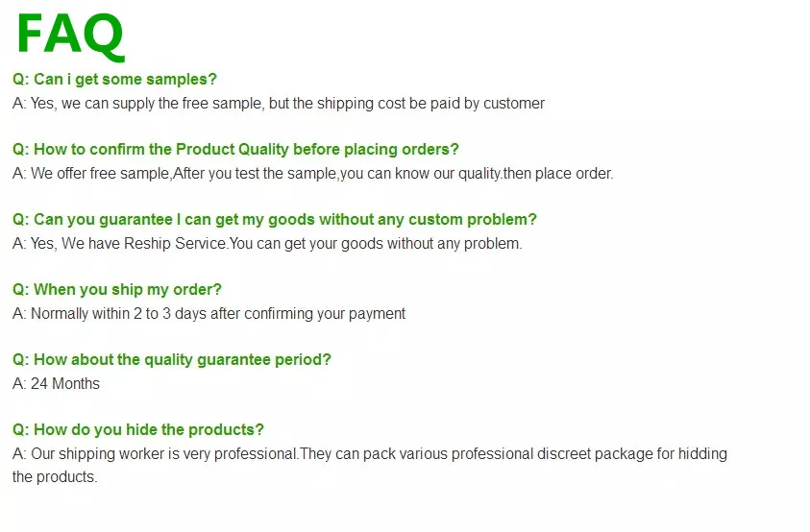Click the large green FAQ heading
This screenshot has height=532, width=810.
(70, 36)
